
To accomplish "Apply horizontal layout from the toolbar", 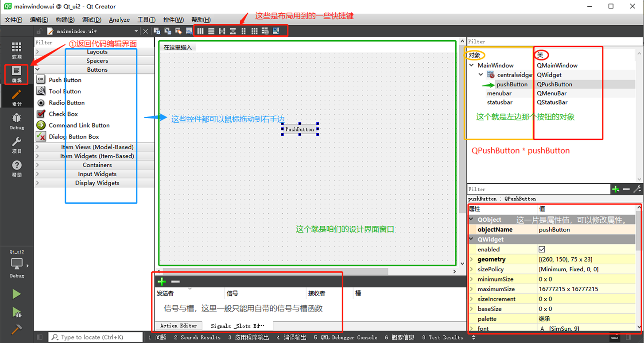I will tap(200, 31).
